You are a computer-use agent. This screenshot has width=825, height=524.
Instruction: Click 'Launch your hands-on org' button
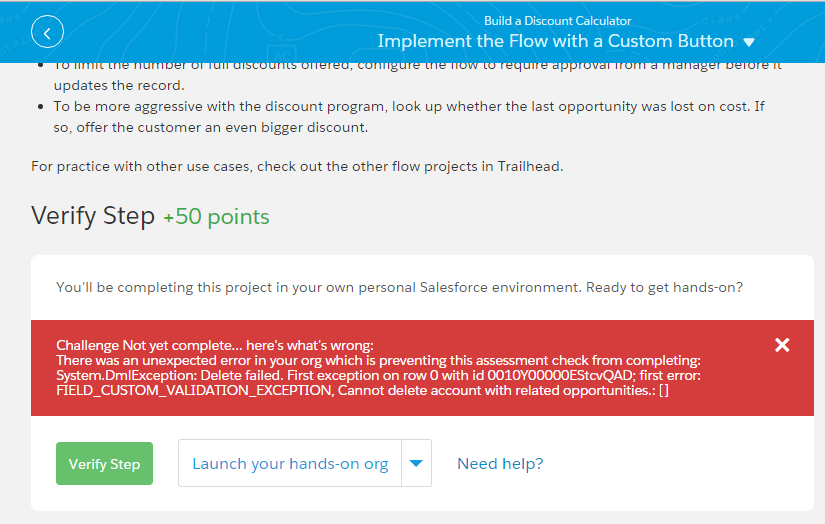coord(290,464)
